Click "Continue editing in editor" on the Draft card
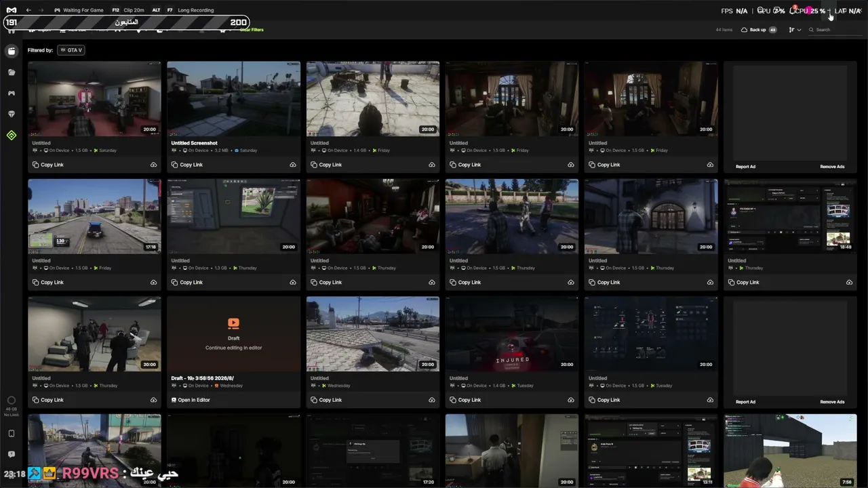Viewport: 868px width, 488px height. tap(233, 348)
